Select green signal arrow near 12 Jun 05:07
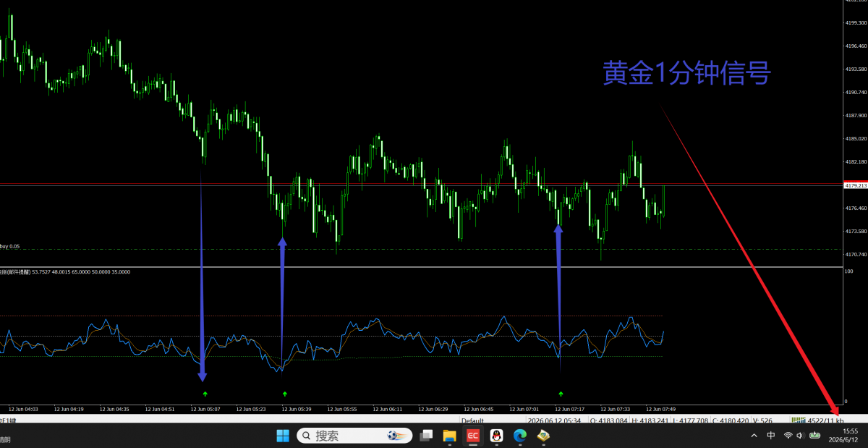Image resolution: width=868 pixels, height=448 pixels. point(205,394)
